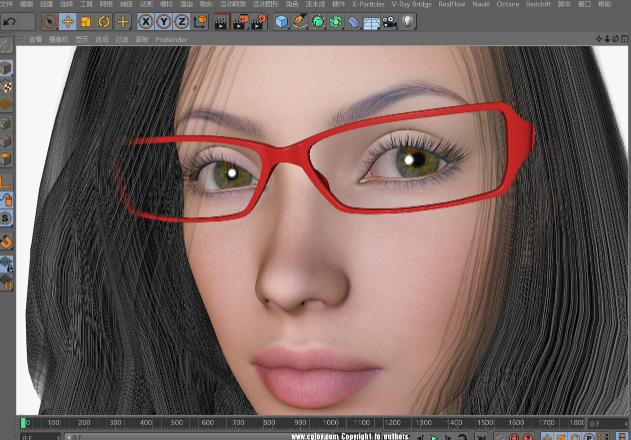Open the File menu in menu bar

click(6, 4)
